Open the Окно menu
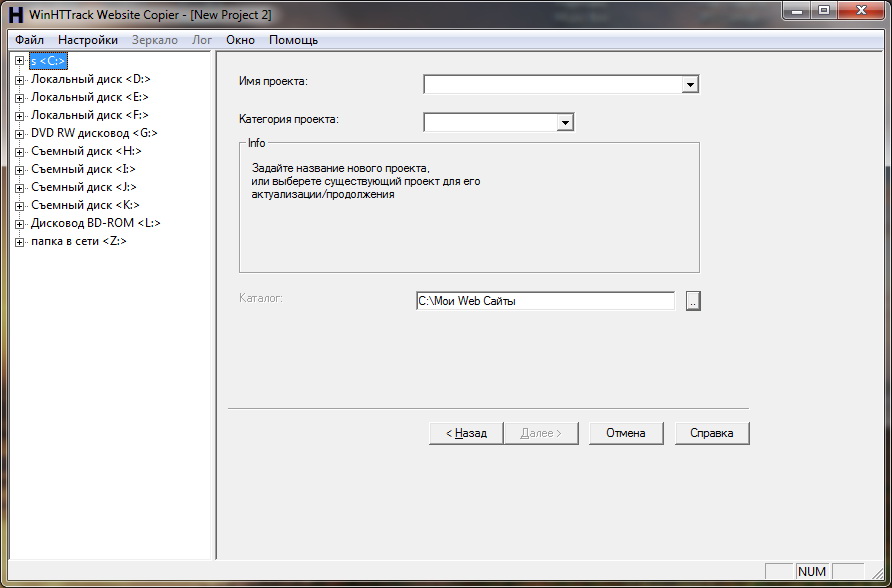The image size is (892, 588). coord(240,40)
